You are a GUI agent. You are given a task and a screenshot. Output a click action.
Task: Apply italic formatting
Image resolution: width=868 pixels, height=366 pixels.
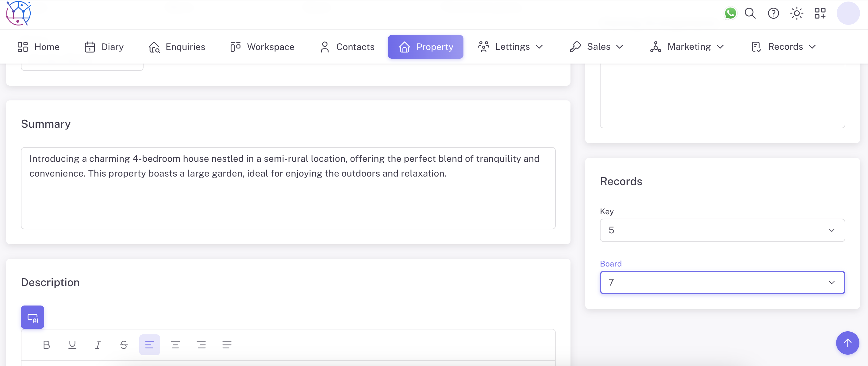click(x=98, y=345)
